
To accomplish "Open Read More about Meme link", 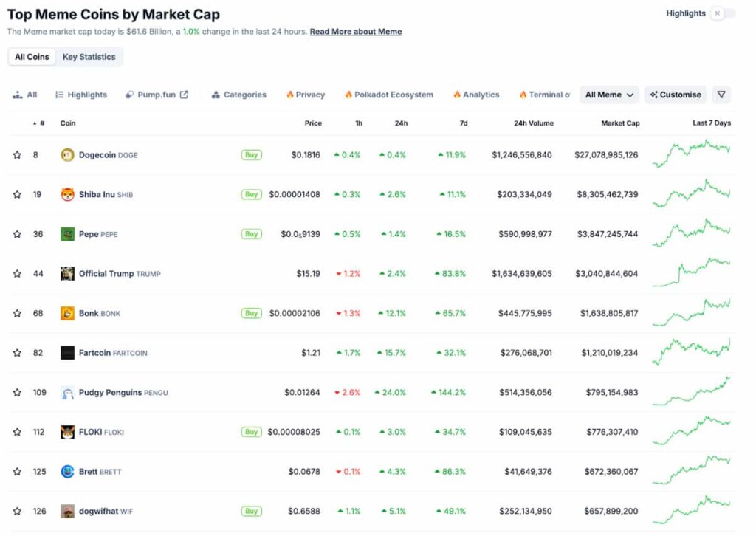I will pyautogui.click(x=356, y=32).
